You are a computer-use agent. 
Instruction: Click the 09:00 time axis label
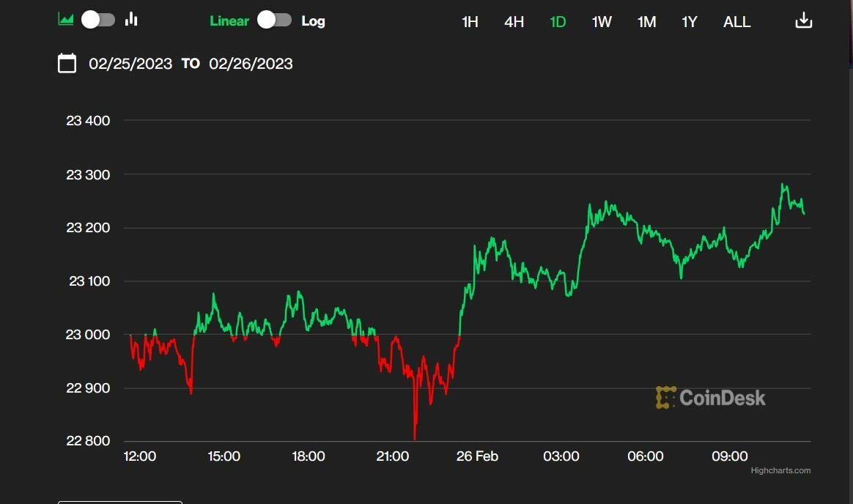pyautogui.click(x=730, y=456)
